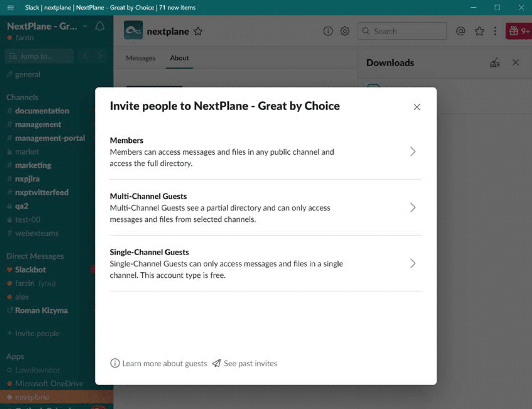Click the gift icon with 9+ badge
The width and height of the screenshot is (532, 409).
pos(518,31)
